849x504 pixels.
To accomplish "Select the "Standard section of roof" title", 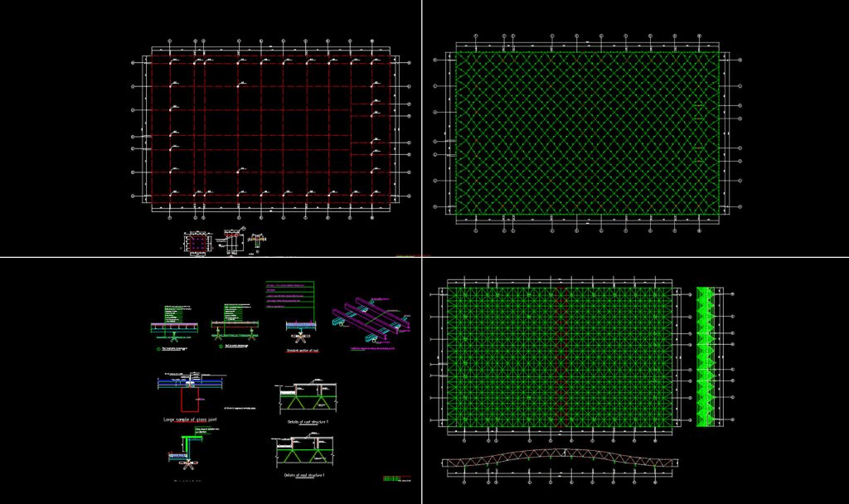I will 300,351.
